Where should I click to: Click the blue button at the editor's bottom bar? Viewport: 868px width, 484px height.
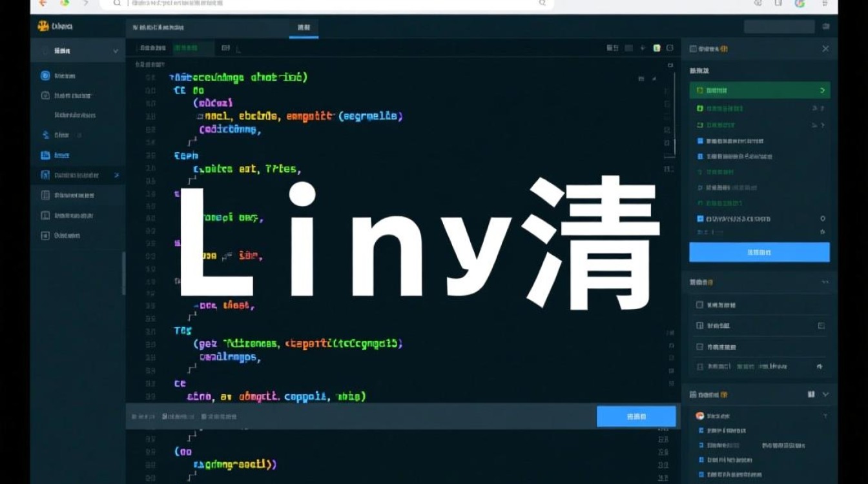coord(635,417)
